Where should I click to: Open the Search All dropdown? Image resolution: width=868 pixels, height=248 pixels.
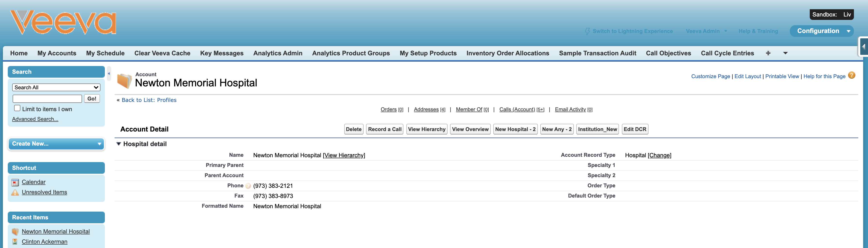(56, 87)
